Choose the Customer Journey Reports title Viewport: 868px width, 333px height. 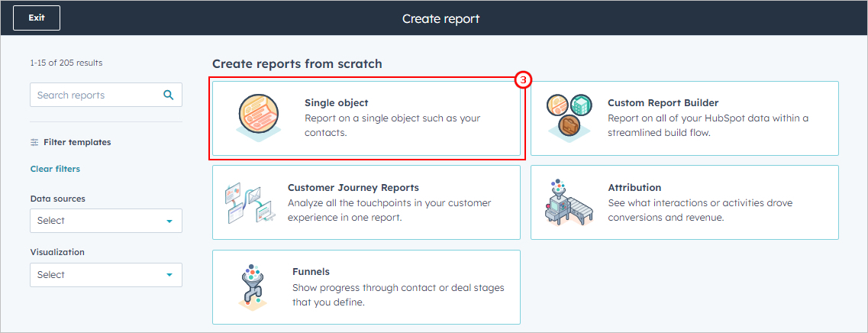(x=353, y=187)
